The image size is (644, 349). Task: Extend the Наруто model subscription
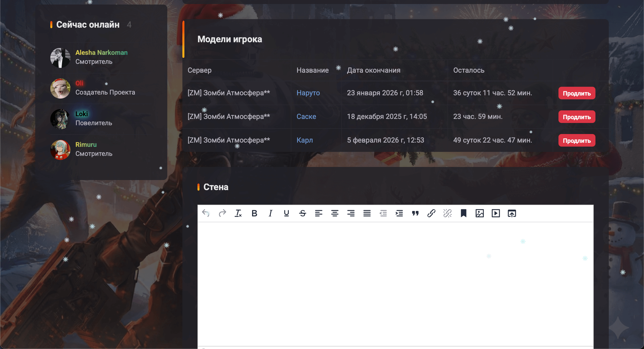577,93
